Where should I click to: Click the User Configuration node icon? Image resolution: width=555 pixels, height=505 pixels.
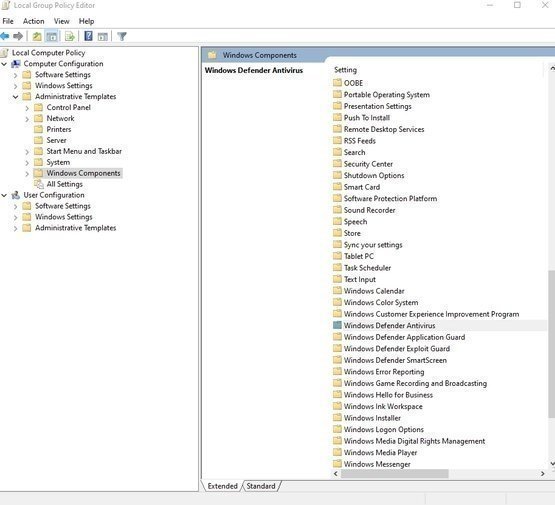(16, 195)
